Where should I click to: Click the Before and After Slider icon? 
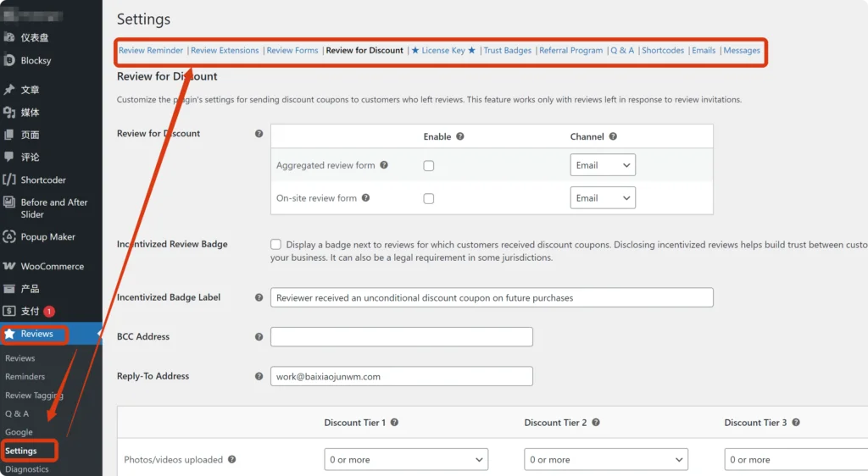9,202
